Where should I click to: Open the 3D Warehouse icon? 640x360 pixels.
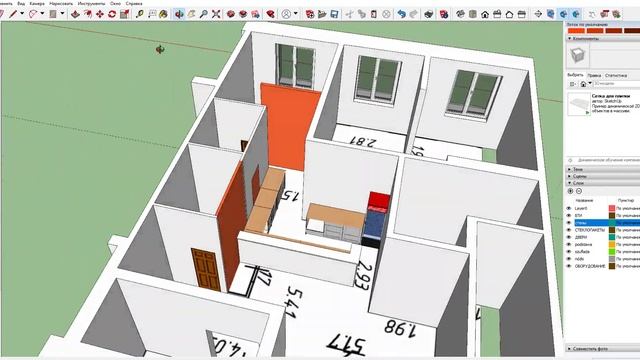click(231, 14)
